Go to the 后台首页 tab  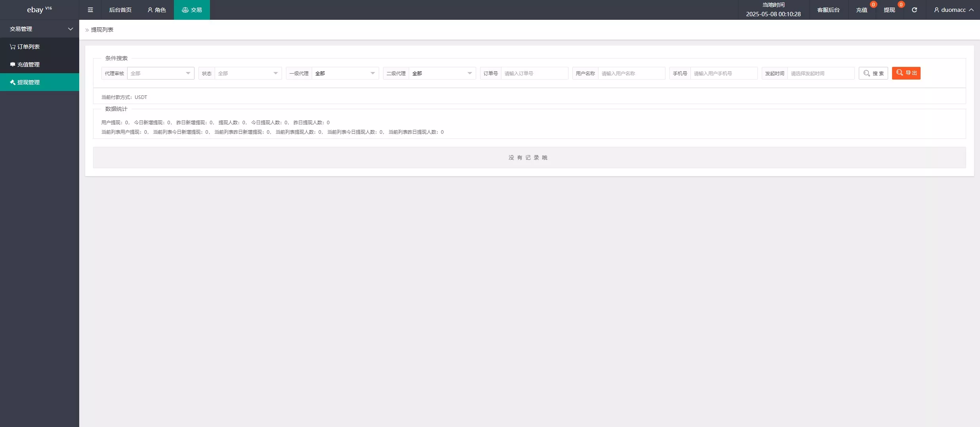(x=120, y=10)
